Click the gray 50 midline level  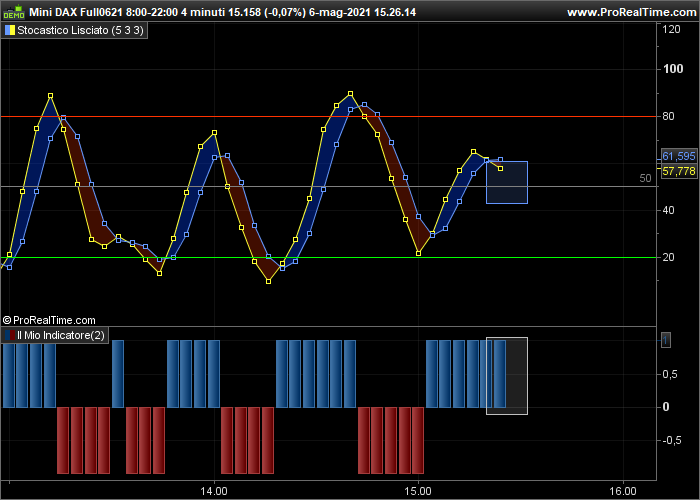point(328,186)
